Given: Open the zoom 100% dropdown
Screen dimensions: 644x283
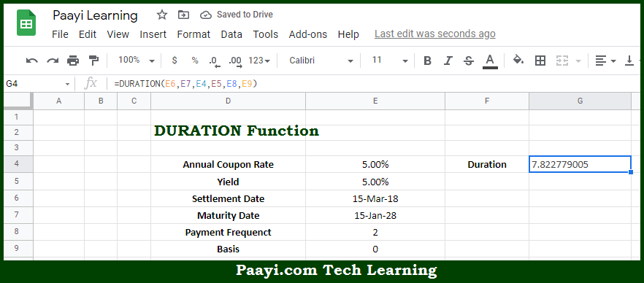Looking at the screenshot, I should (137, 61).
